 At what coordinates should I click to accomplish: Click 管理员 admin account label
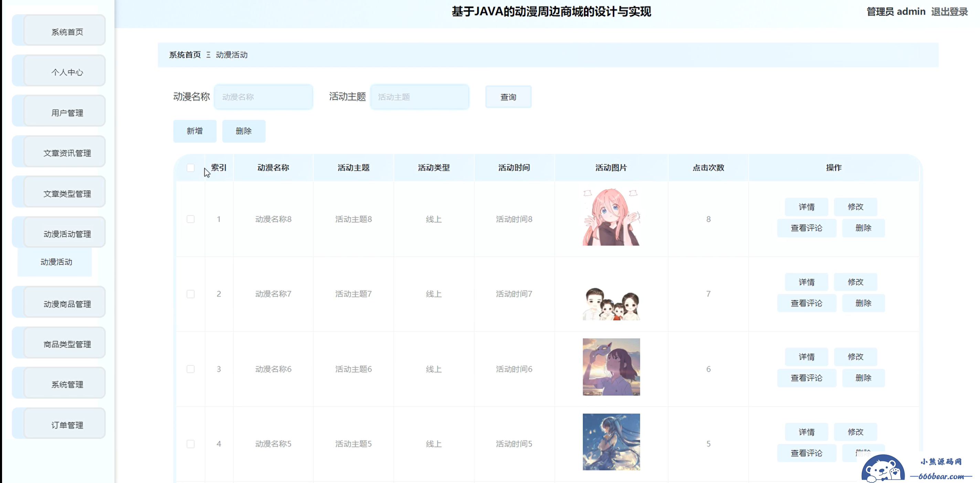[896, 12]
